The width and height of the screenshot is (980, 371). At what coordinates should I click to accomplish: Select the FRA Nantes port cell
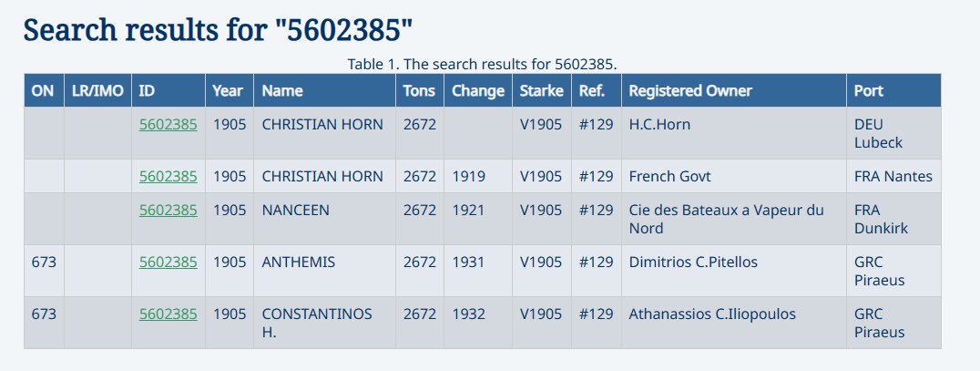click(x=893, y=176)
